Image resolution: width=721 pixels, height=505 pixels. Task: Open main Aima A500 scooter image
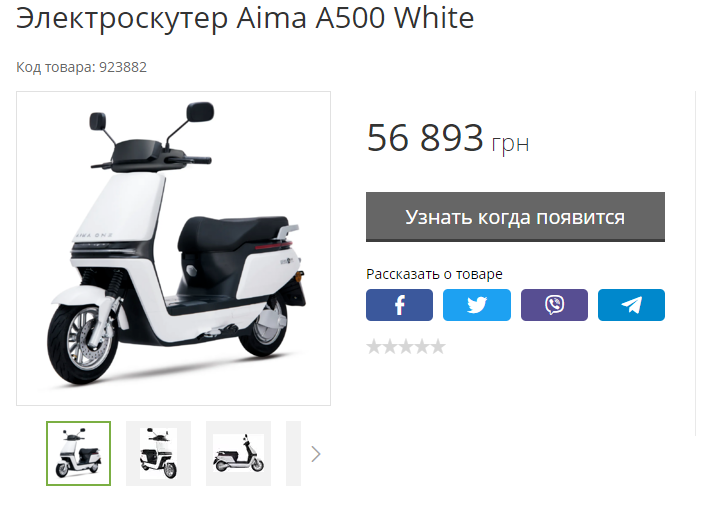[x=173, y=248]
